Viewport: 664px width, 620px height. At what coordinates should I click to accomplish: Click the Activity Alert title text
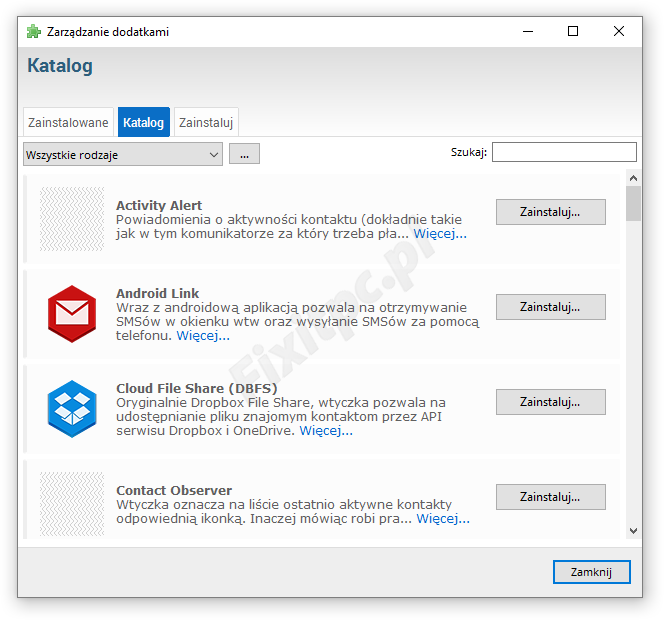[159, 205]
